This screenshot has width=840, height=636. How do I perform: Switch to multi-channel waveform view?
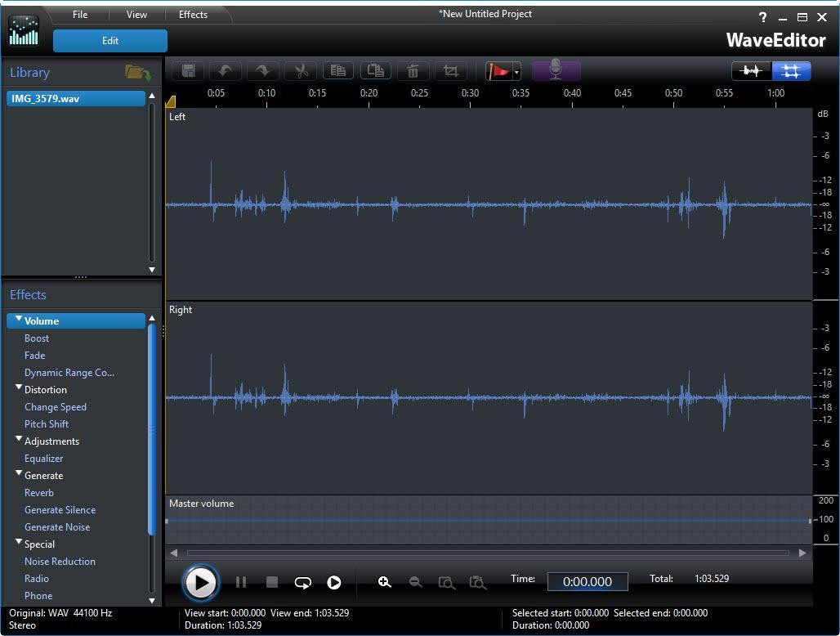[x=790, y=71]
